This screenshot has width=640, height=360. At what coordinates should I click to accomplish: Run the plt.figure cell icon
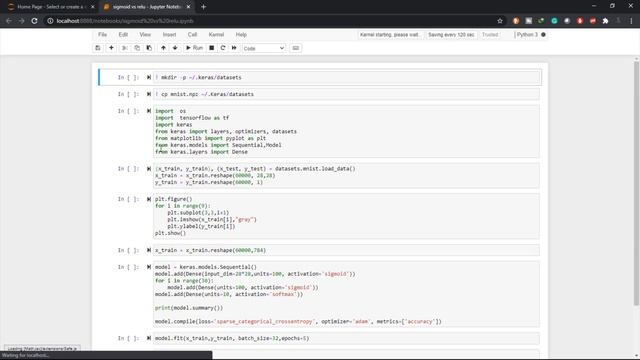(149, 199)
